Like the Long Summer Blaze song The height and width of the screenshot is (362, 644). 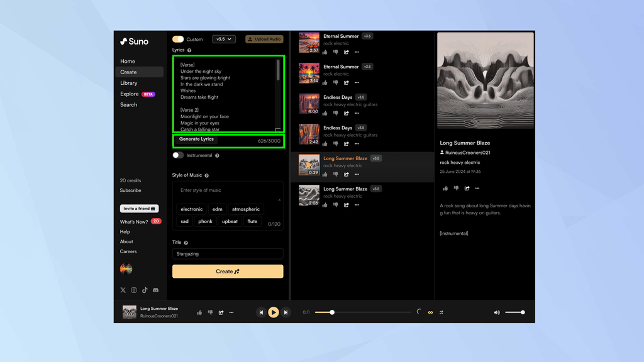(x=325, y=174)
